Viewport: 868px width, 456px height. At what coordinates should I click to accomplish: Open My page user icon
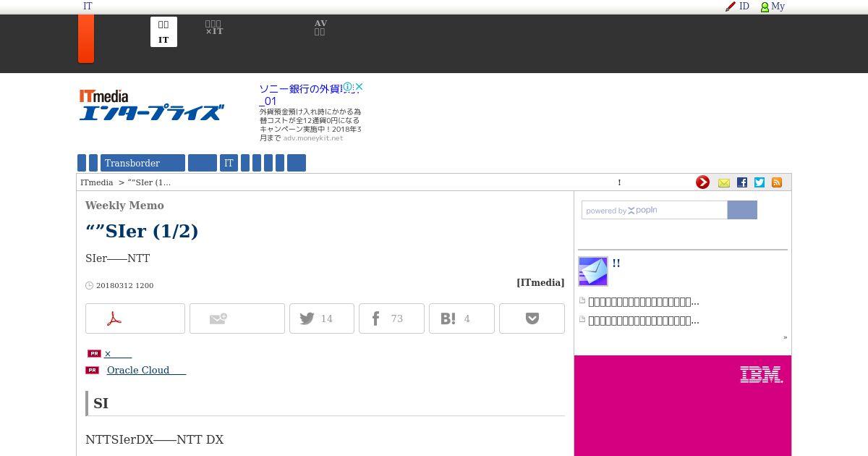(765, 7)
